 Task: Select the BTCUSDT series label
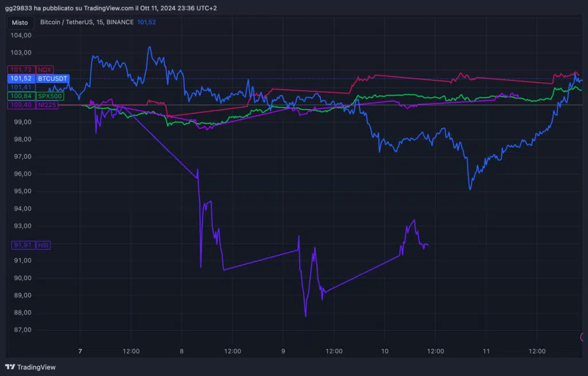(x=52, y=78)
